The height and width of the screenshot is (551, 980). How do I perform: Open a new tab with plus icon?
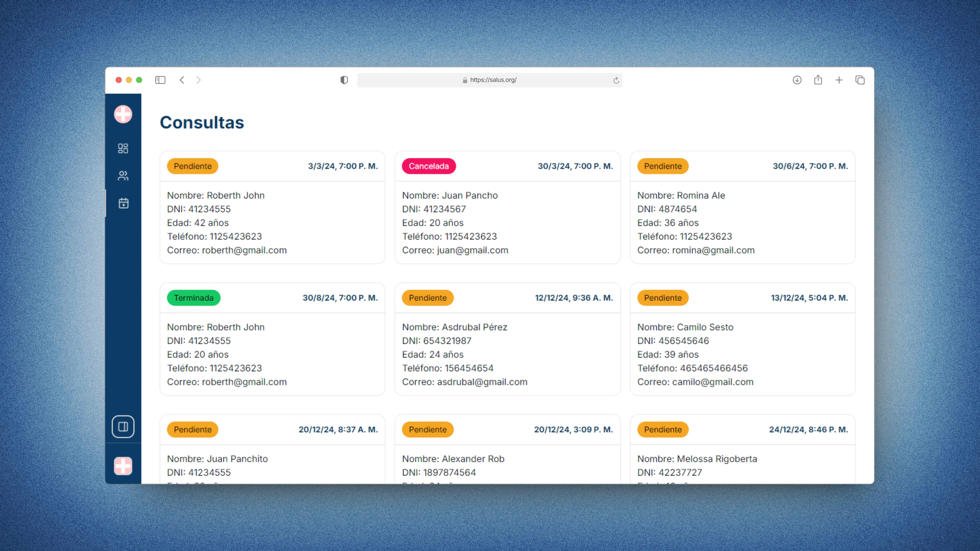point(839,80)
